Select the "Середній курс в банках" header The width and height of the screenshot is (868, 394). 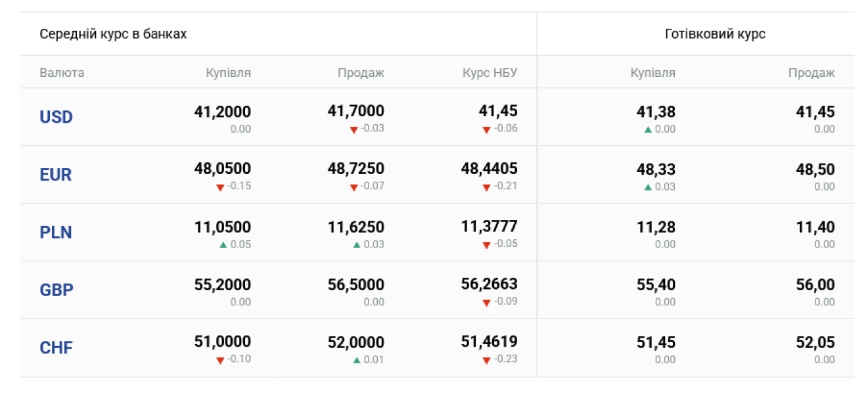click(x=113, y=34)
